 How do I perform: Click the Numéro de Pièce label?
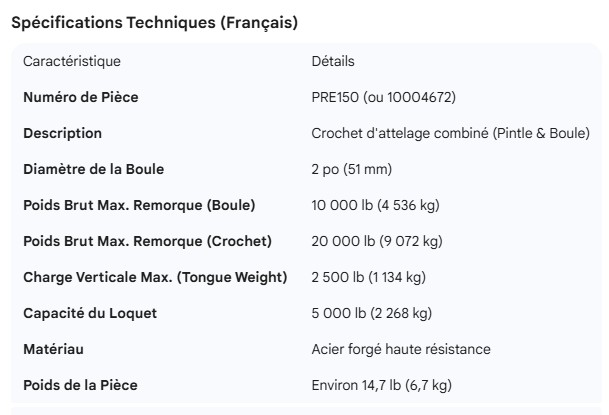pyautogui.click(x=81, y=97)
